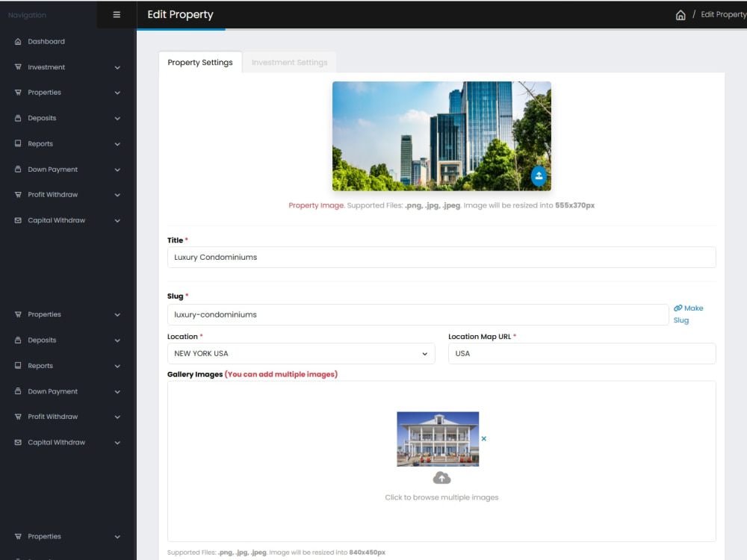Image resolution: width=747 pixels, height=560 pixels.
Task: Click the Down Payment icon in the first sidebar group
Action: pos(18,169)
